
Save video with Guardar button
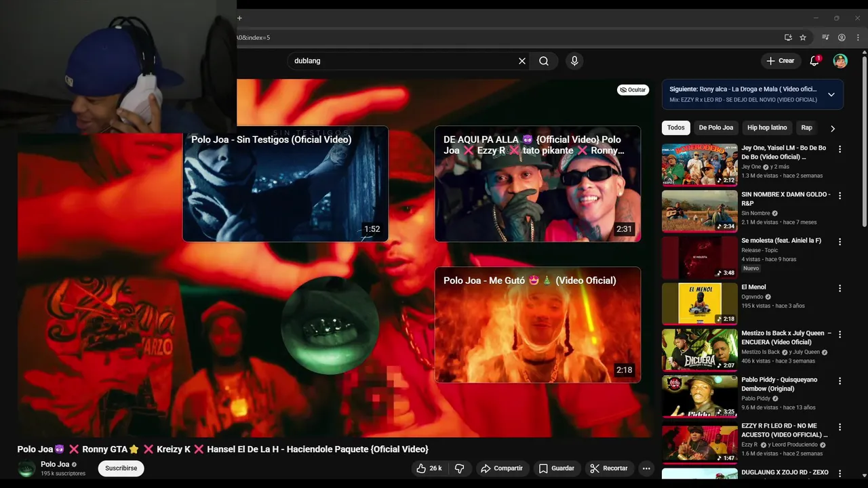point(557,468)
